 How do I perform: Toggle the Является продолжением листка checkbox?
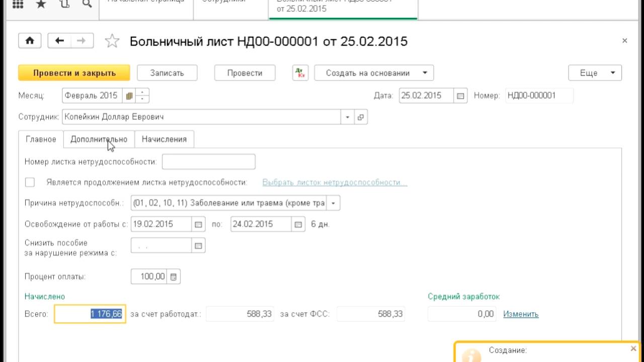(x=30, y=183)
